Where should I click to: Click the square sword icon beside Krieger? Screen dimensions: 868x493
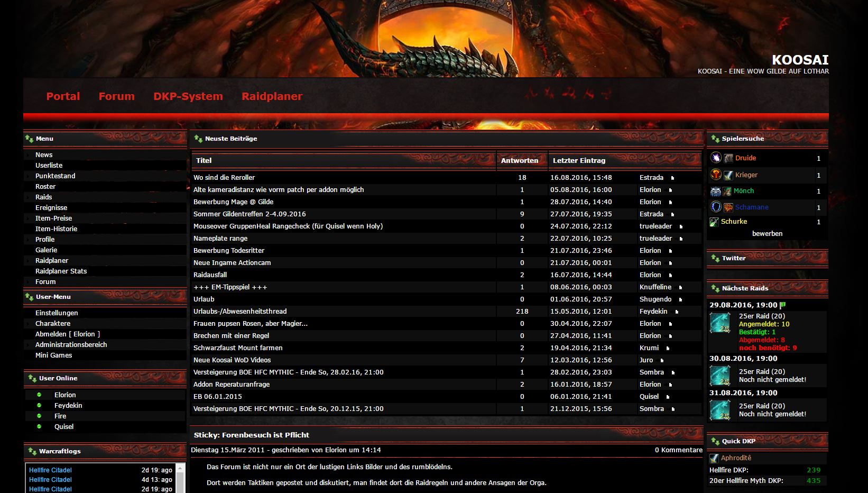click(728, 175)
